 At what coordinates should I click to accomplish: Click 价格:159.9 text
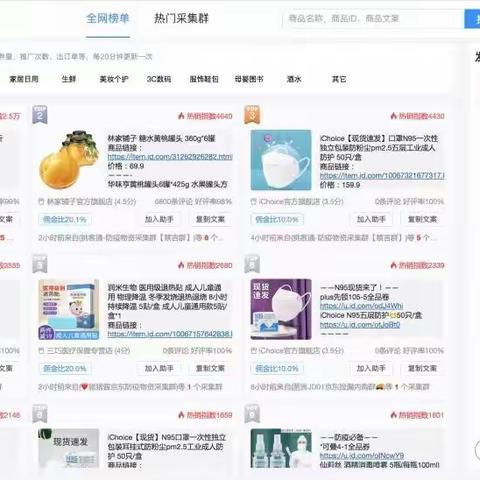pyautogui.click(x=340, y=185)
